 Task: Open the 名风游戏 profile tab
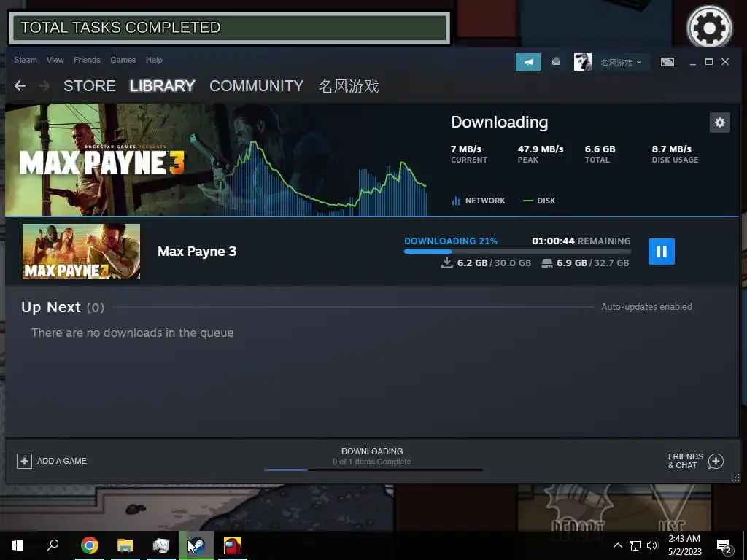click(349, 86)
